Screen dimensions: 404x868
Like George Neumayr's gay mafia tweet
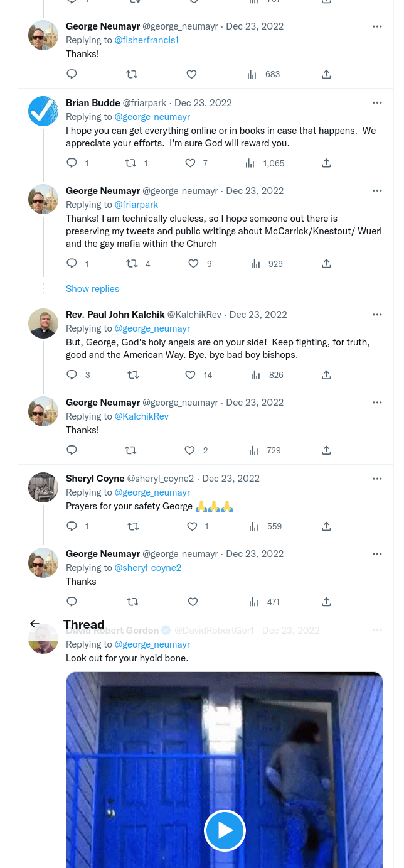point(194,264)
